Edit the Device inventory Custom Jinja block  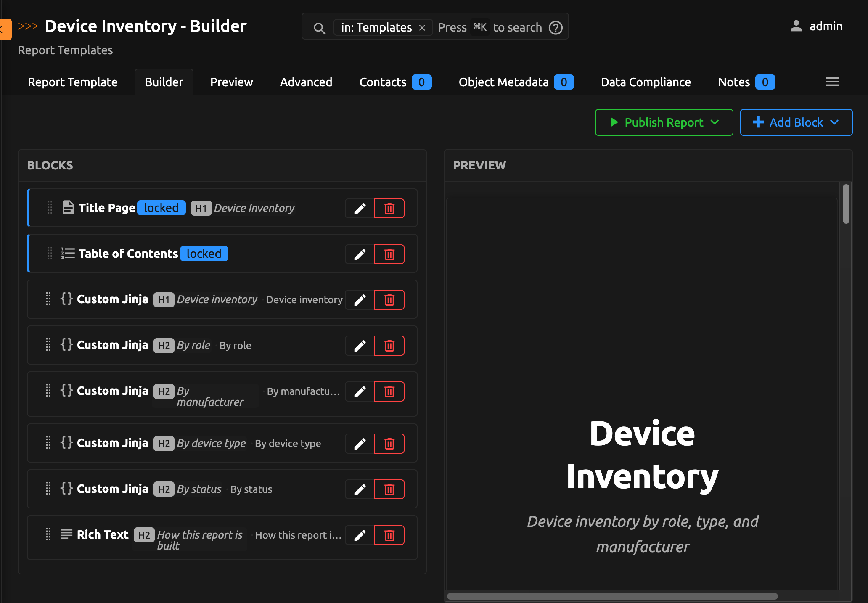click(360, 300)
